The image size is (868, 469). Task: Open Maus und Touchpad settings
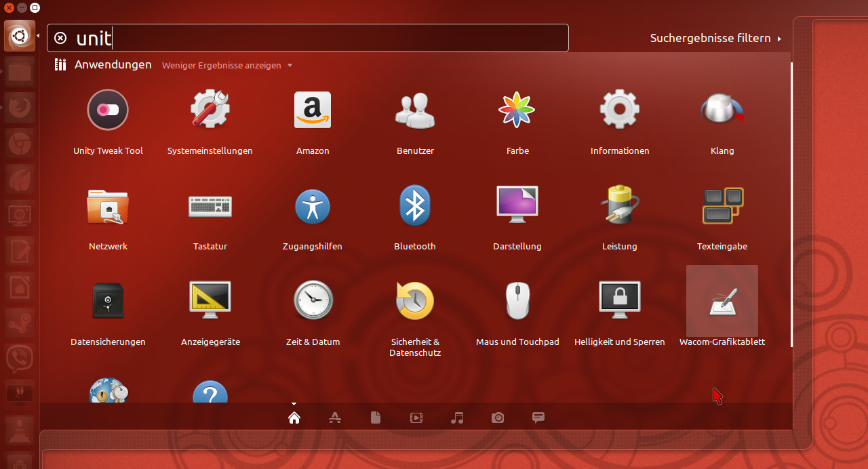click(x=517, y=300)
